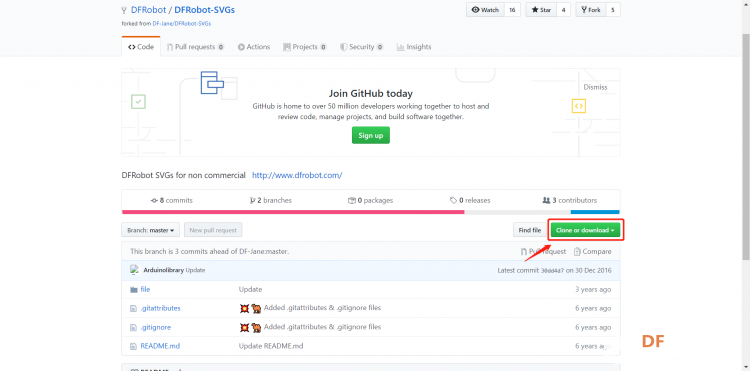Open the .gitignore file
This screenshot has width=750, height=371.
[x=155, y=327]
